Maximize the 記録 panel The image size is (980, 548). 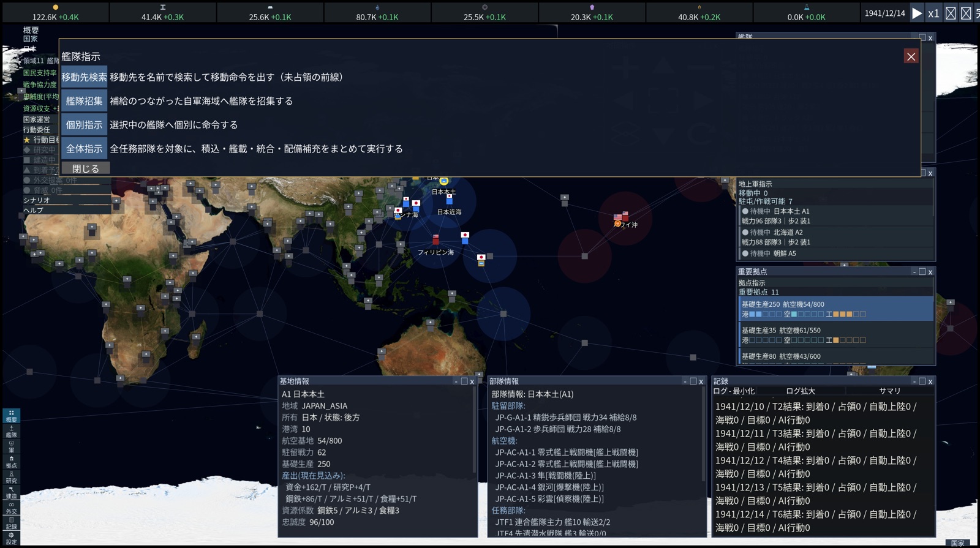922,381
